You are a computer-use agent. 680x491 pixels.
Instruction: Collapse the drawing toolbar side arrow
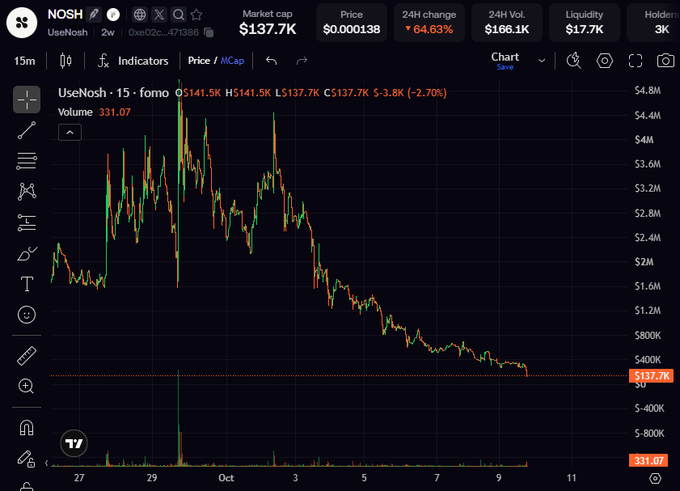pos(46,463)
